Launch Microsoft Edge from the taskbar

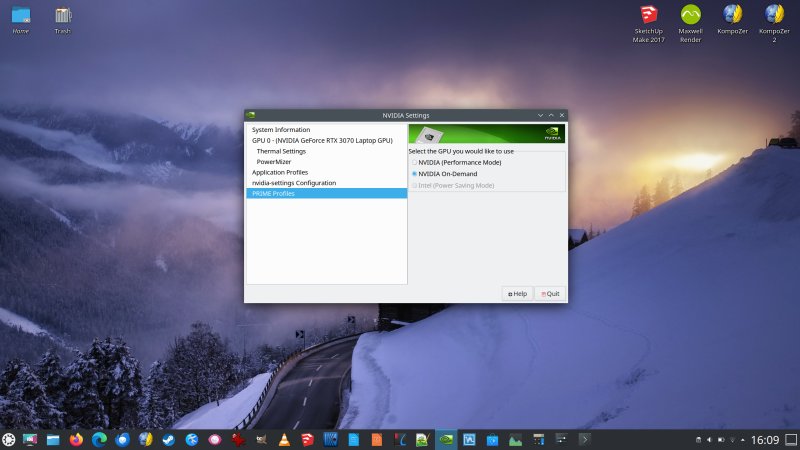point(99,439)
